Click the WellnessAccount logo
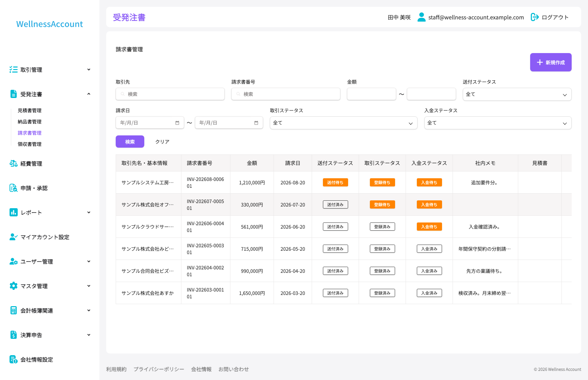This screenshot has height=380, width=588. pos(50,24)
